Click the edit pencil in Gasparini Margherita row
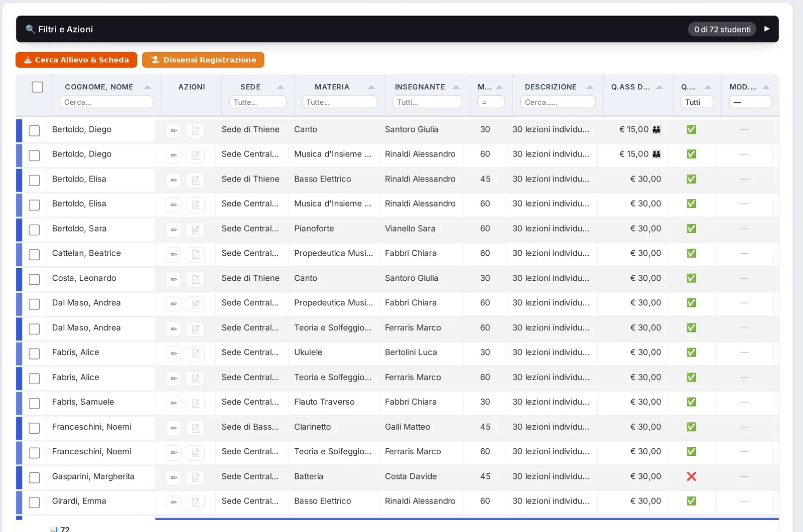Image resolution: width=803 pixels, height=532 pixels. tap(173, 477)
